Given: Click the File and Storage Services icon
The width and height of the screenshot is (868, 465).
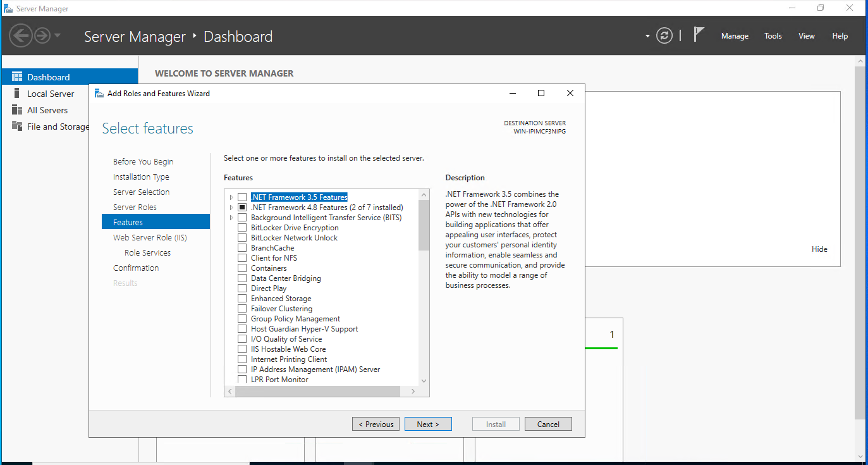Looking at the screenshot, I should [x=17, y=127].
